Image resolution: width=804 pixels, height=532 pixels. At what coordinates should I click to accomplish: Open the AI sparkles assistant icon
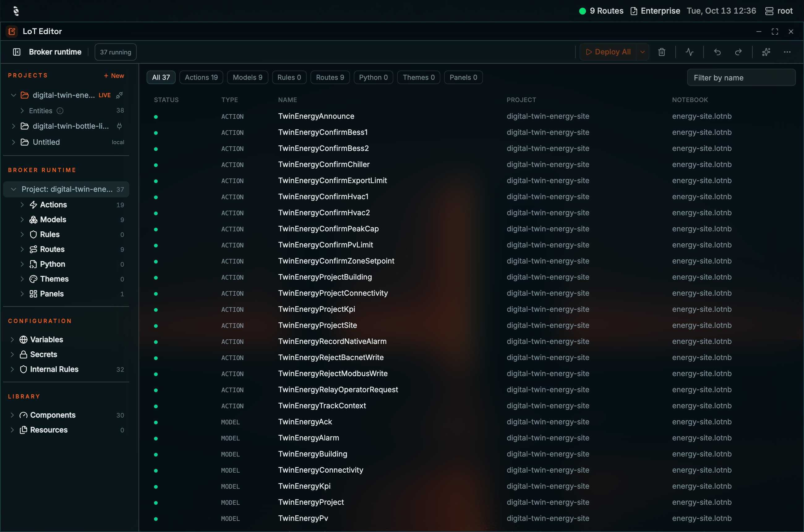click(766, 52)
